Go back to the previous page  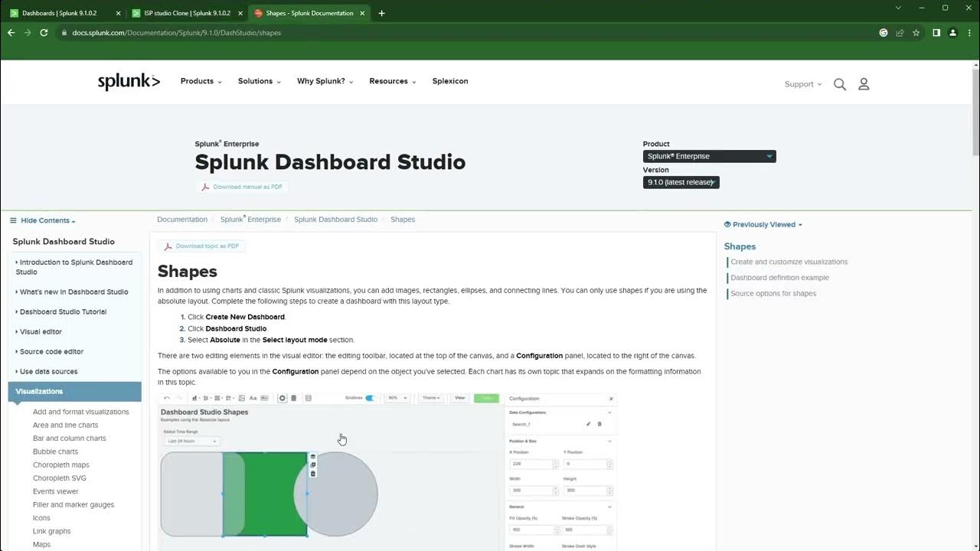[11, 33]
